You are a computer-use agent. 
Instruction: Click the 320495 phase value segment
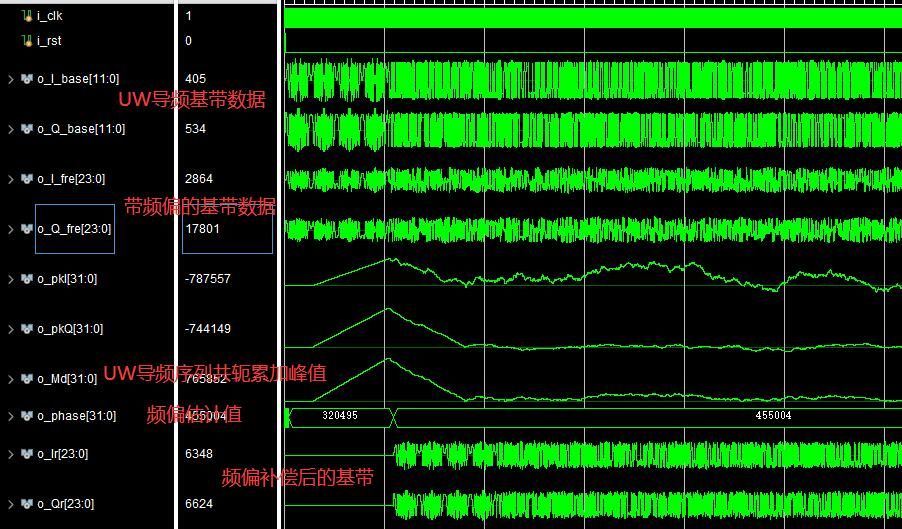coord(339,415)
